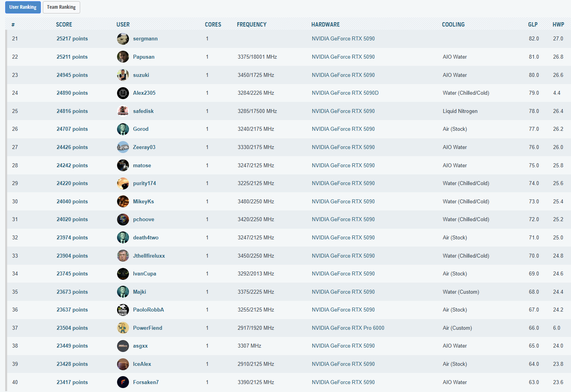Image resolution: width=571 pixels, height=392 pixels.
Task: Click IvanCupa's dark avatar
Action: tap(123, 273)
